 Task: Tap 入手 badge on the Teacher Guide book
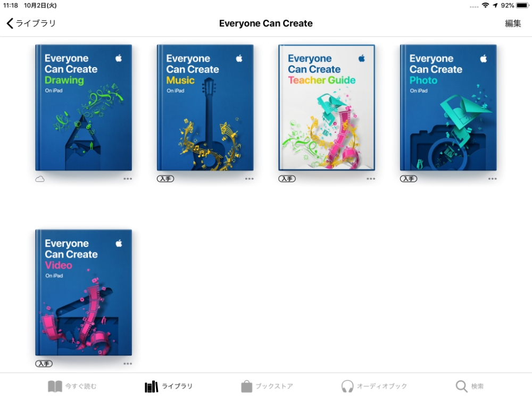287,178
